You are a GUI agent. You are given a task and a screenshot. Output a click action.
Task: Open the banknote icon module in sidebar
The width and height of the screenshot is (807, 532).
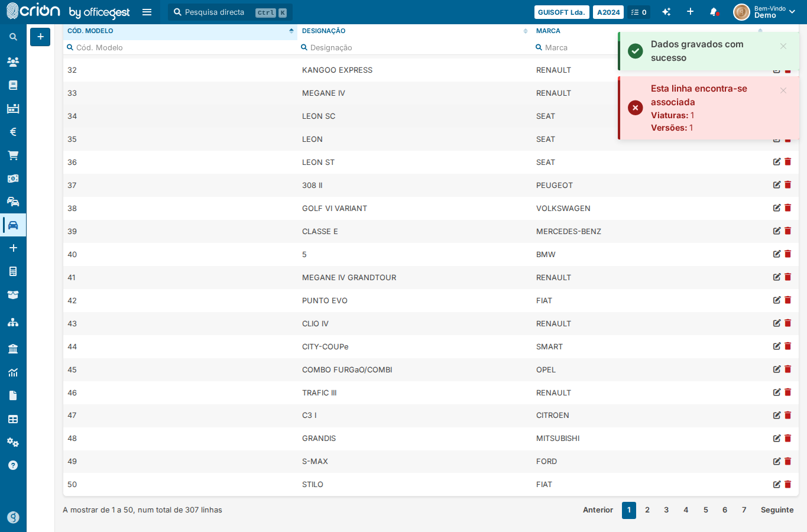click(13, 179)
